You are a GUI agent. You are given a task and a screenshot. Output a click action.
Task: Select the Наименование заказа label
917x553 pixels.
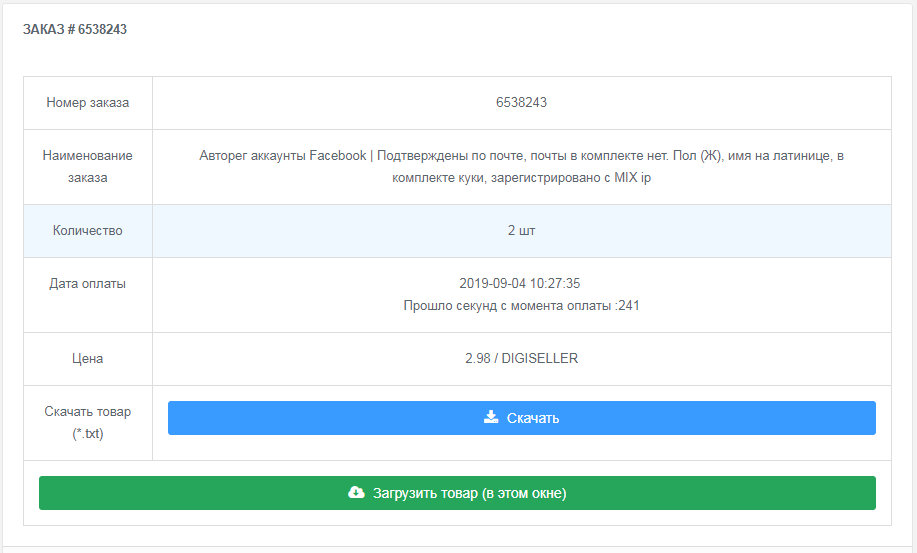click(88, 166)
